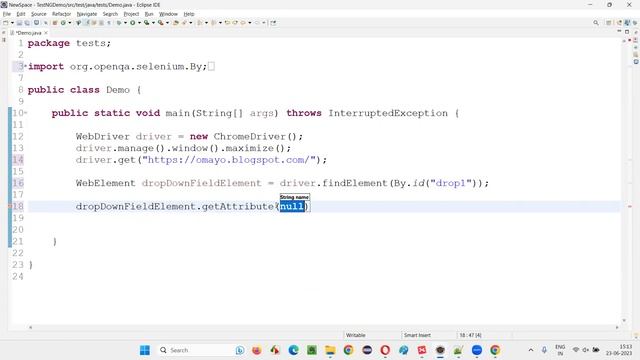Open the External Tools dropdown arrow

tap(167, 23)
